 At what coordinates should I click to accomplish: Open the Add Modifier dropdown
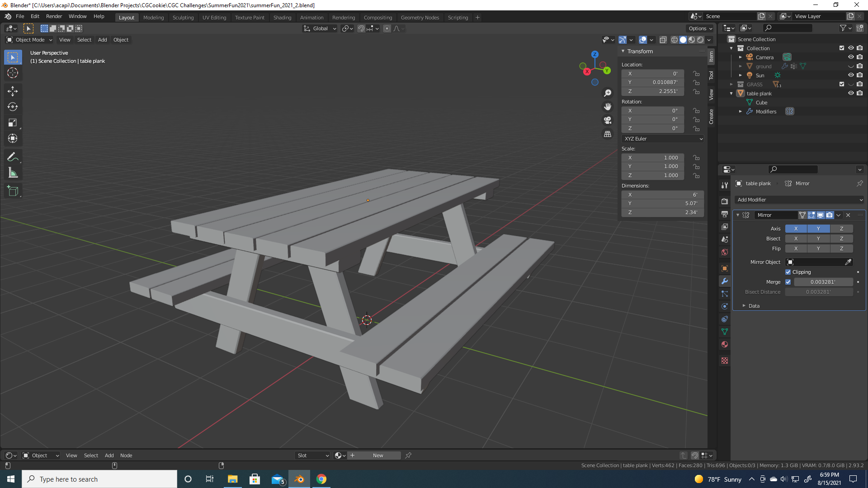pos(799,200)
